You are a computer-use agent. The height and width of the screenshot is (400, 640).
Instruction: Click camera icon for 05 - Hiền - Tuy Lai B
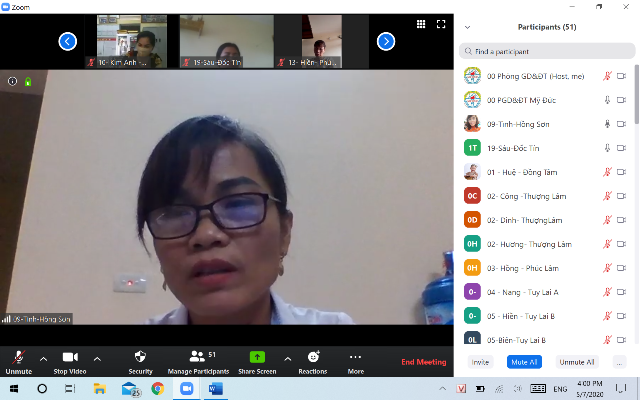click(x=621, y=316)
